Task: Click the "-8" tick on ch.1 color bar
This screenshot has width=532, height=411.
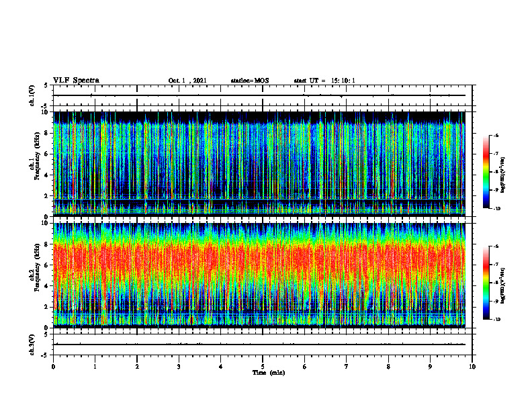Action: pos(496,172)
